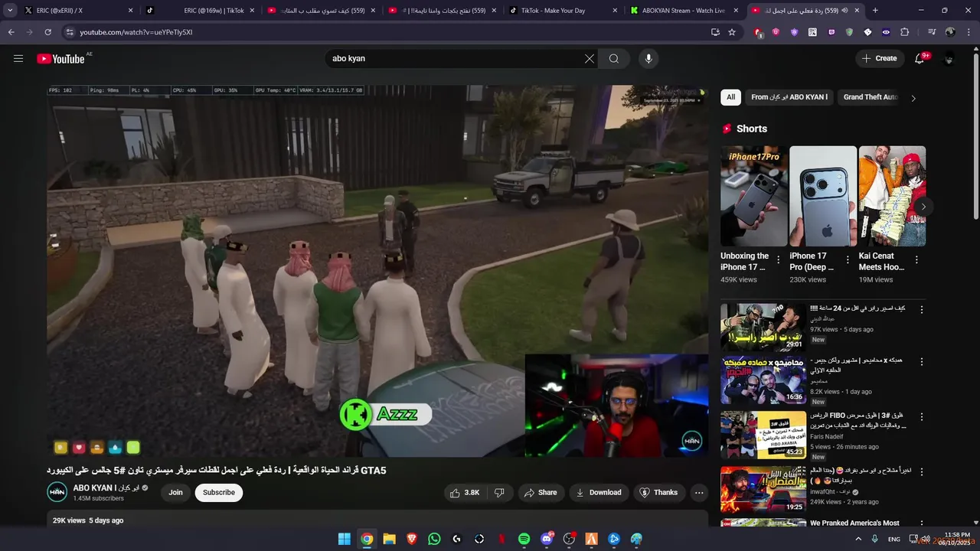Click the video player to pause
Screen dimensions: 980x551
[377, 271]
